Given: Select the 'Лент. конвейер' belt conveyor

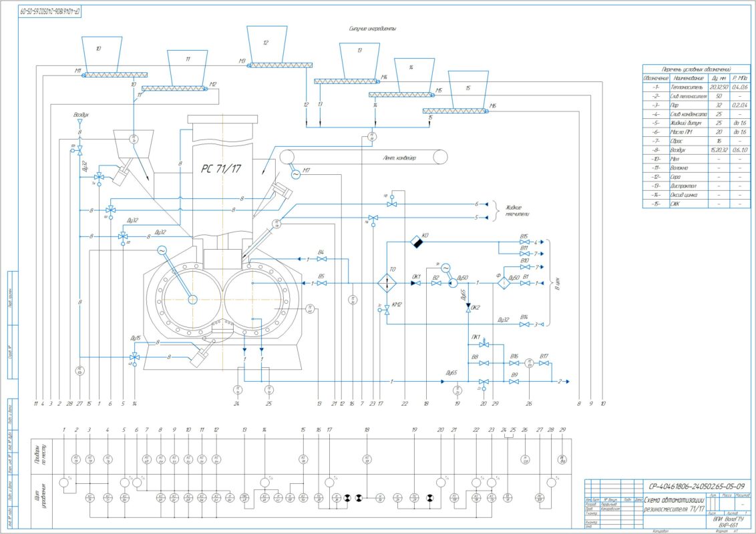Looking at the screenshot, I should [363, 157].
